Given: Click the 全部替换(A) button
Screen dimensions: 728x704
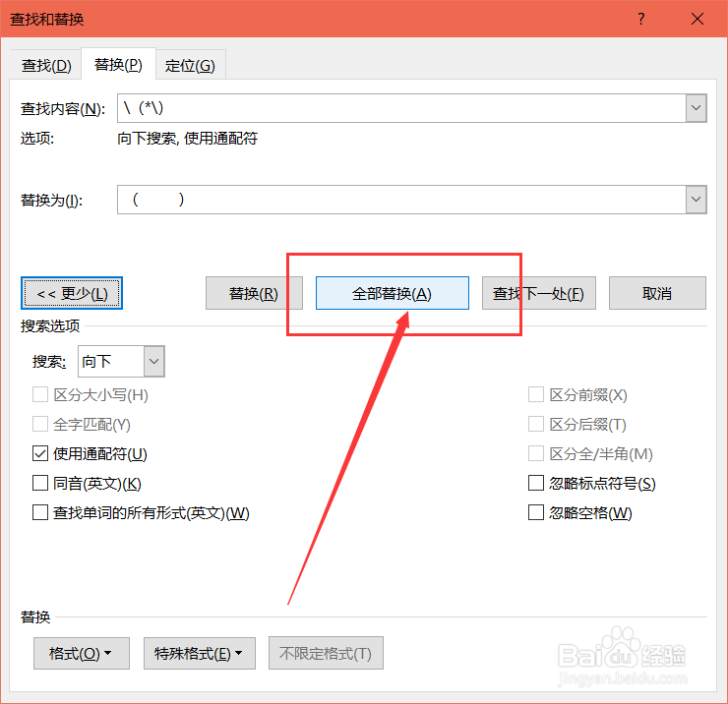Looking at the screenshot, I should [x=393, y=293].
